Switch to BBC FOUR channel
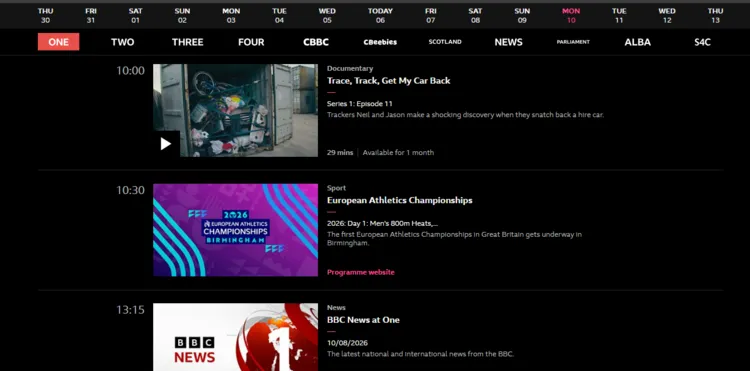The image size is (750, 371). [x=251, y=42]
